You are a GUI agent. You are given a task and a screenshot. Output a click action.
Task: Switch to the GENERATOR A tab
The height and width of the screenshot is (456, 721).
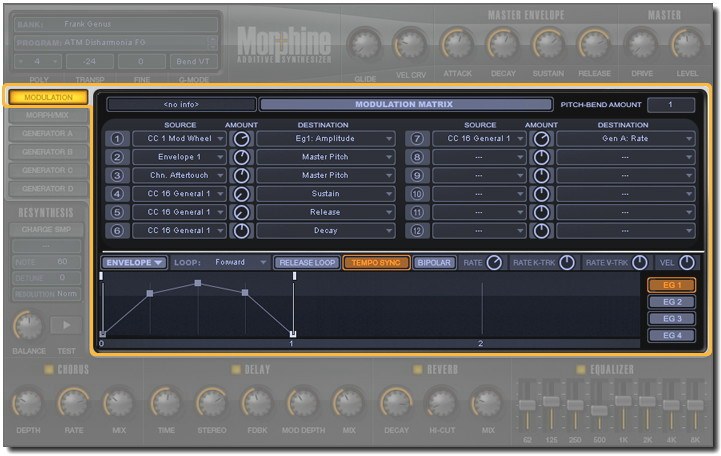click(x=47, y=134)
